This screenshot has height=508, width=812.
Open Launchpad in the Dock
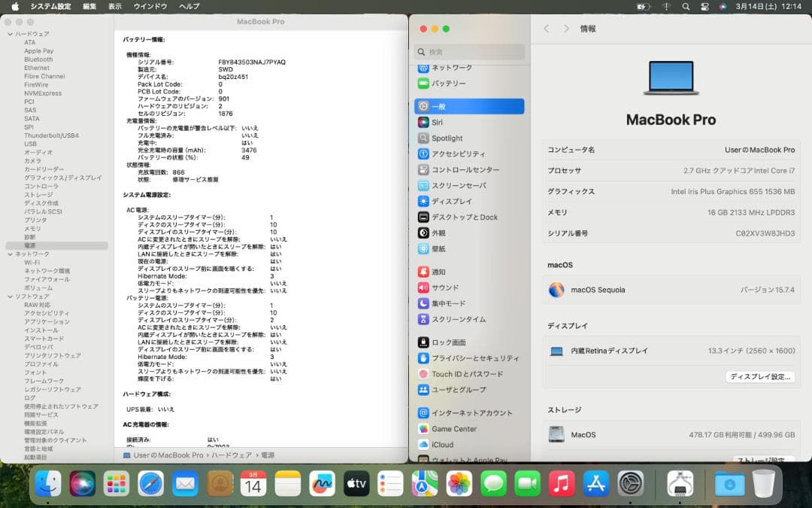click(x=117, y=484)
